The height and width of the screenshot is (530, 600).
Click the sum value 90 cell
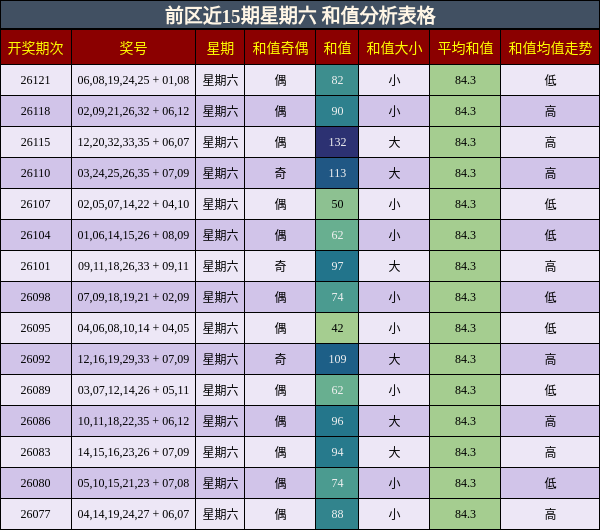(337, 111)
